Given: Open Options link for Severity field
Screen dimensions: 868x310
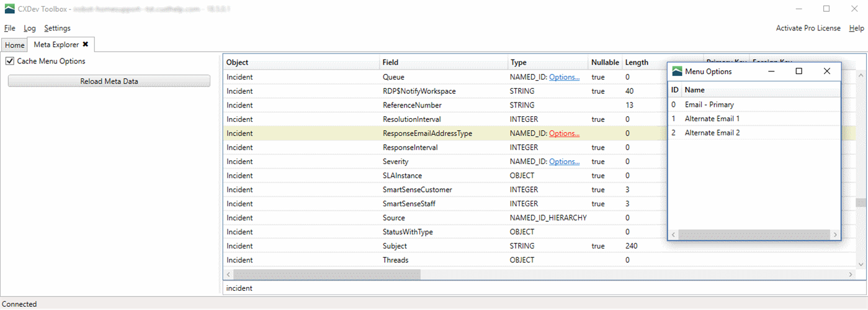Looking at the screenshot, I should 564,162.
